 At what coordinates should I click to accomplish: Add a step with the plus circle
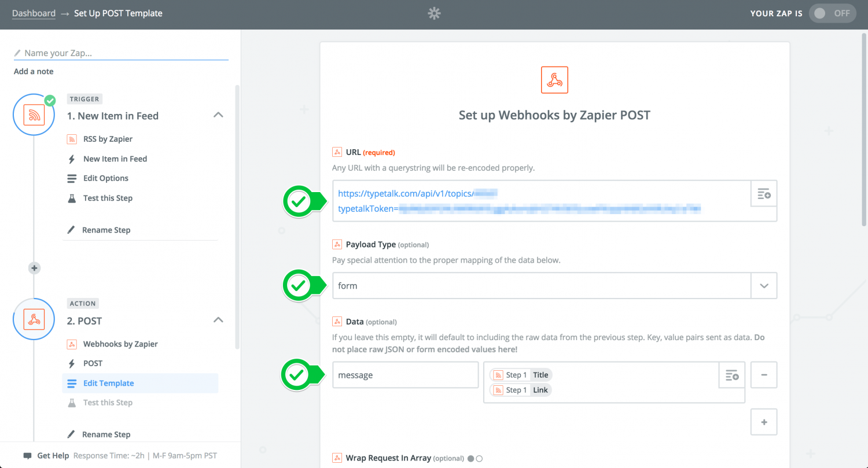pos(34,268)
